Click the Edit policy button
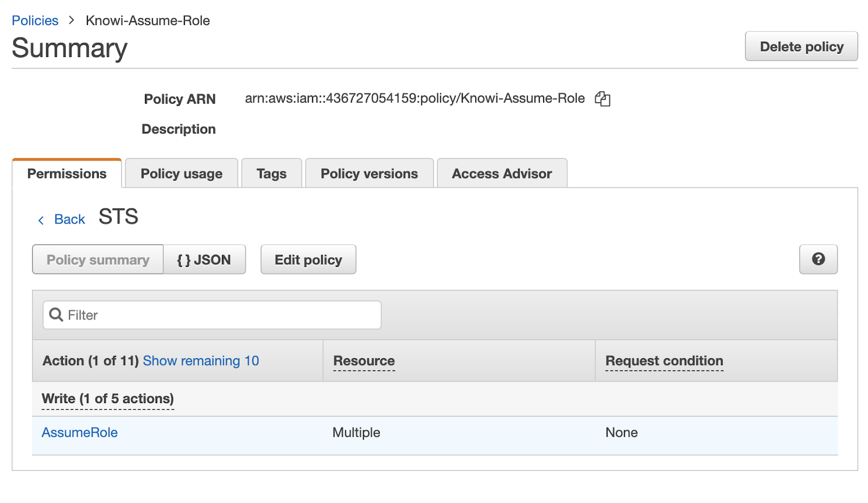 [x=308, y=260]
